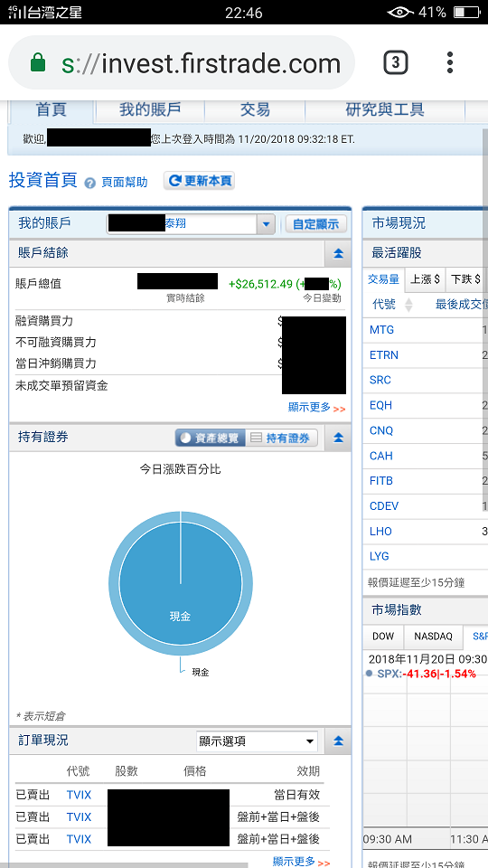Select the 上漲 $ gainers tab
Image resolution: width=488 pixels, height=868 pixels.
[x=425, y=279]
